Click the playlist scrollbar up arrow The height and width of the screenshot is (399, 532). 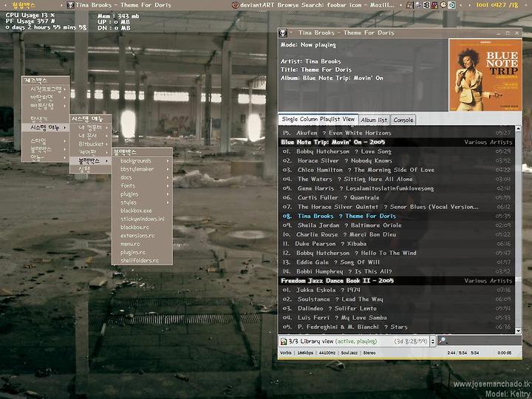click(x=518, y=129)
